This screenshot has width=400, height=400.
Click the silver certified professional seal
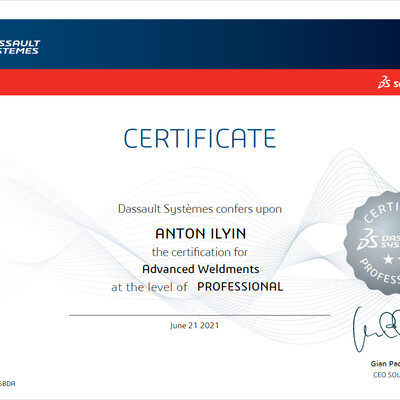[373, 243]
